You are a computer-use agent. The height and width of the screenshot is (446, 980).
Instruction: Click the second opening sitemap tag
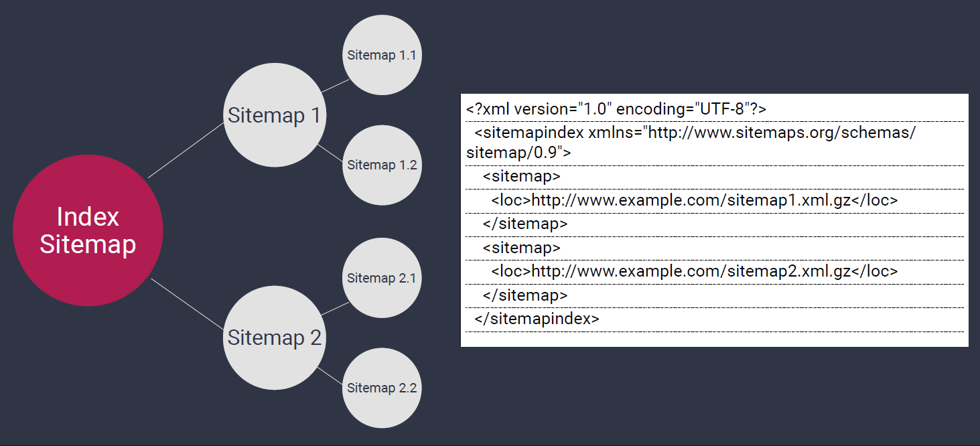click(521, 248)
